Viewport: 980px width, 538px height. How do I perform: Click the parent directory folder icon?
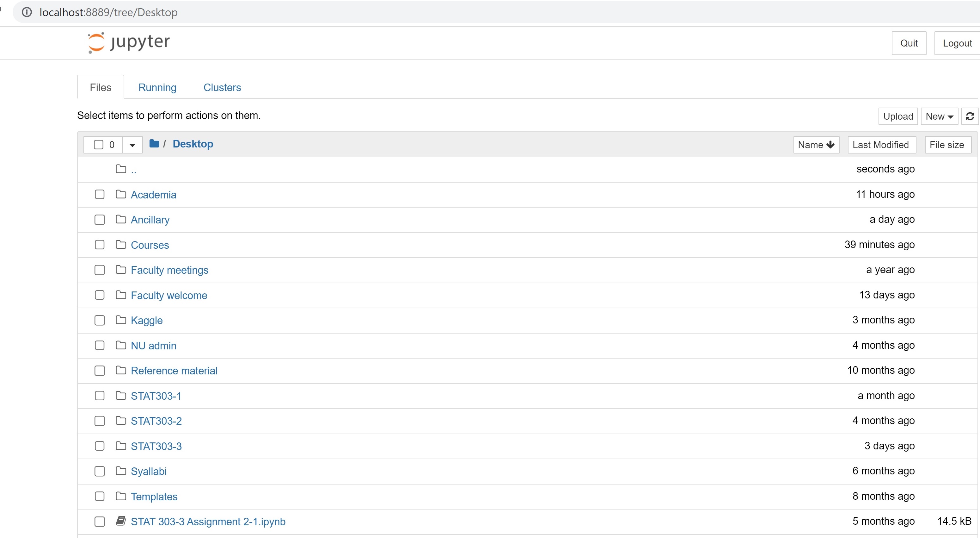click(120, 169)
